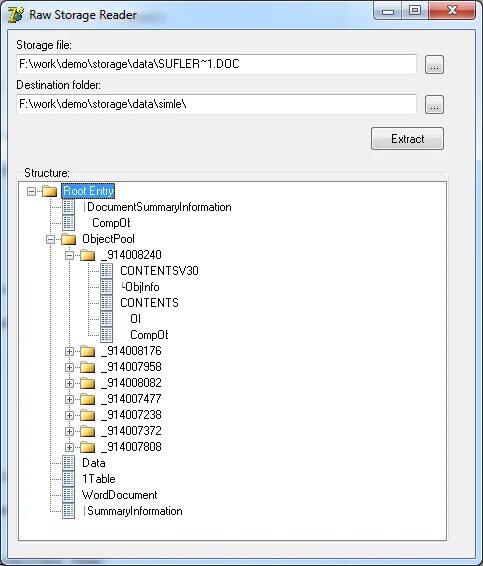Click the _914007477 folder icon

[87, 399]
